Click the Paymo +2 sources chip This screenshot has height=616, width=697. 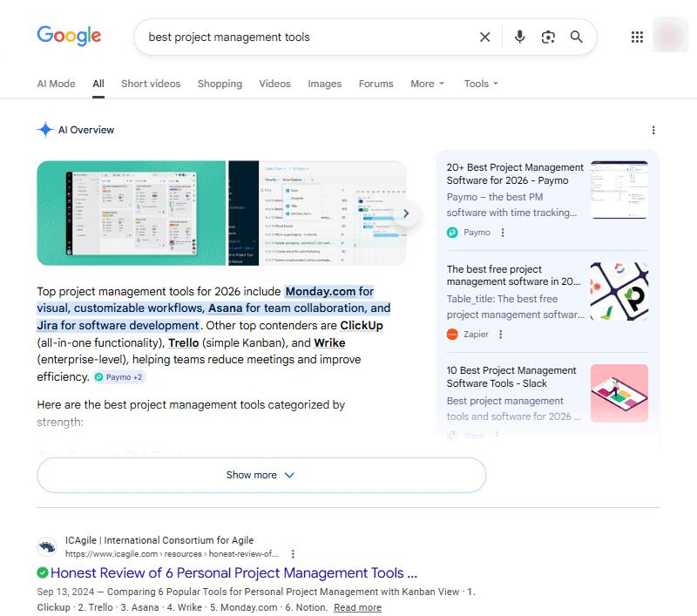[x=119, y=377]
